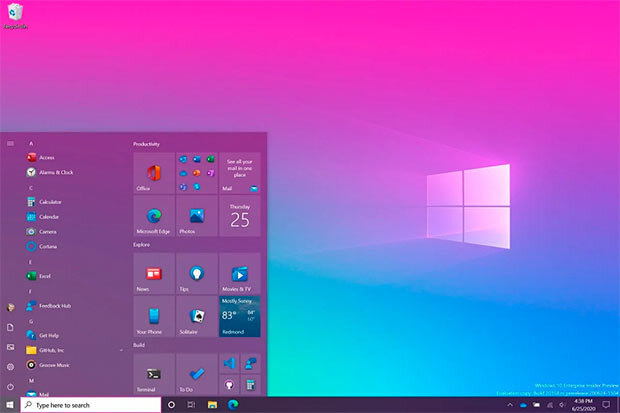The width and height of the screenshot is (620, 413).
Task: Open the Power options button
Action: click(11, 386)
